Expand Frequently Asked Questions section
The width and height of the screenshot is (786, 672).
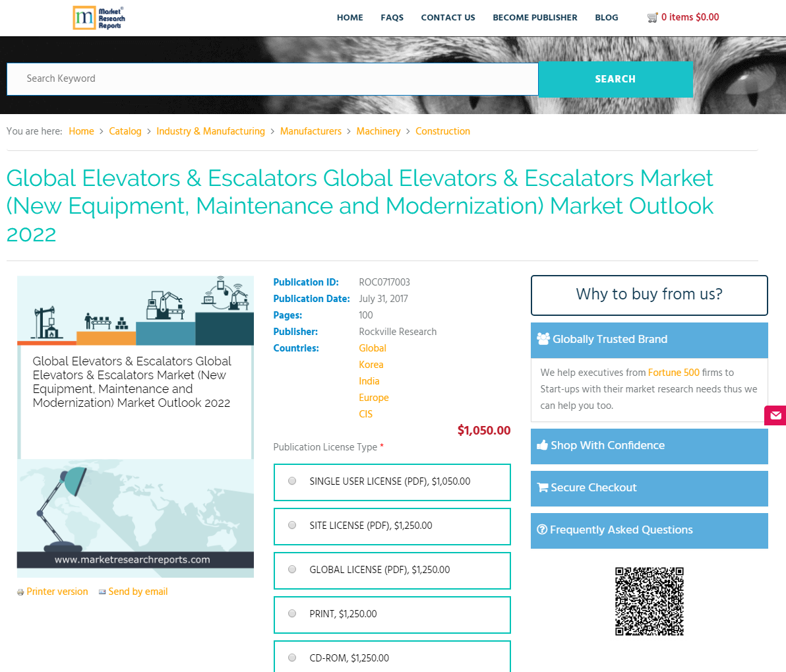coord(649,531)
